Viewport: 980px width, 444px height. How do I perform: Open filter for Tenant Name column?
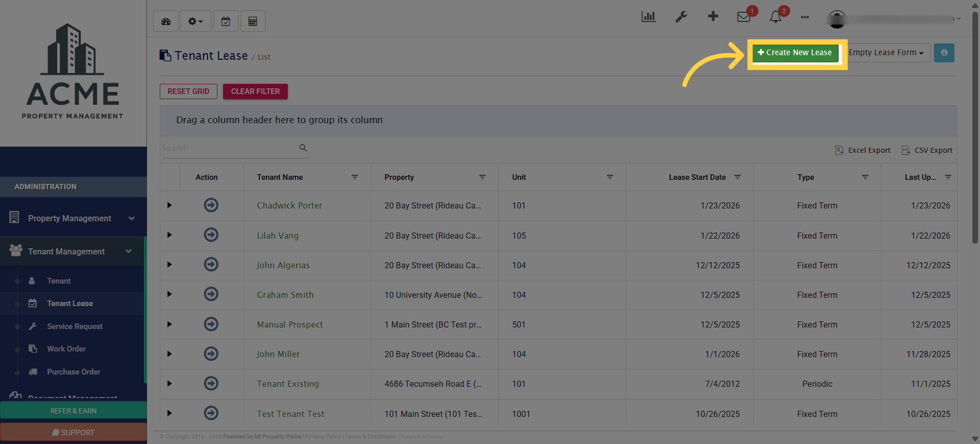(355, 177)
